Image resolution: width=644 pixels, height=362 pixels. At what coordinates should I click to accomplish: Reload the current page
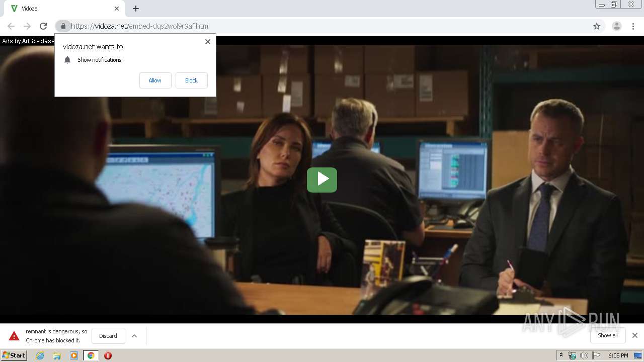(x=43, y=26)
